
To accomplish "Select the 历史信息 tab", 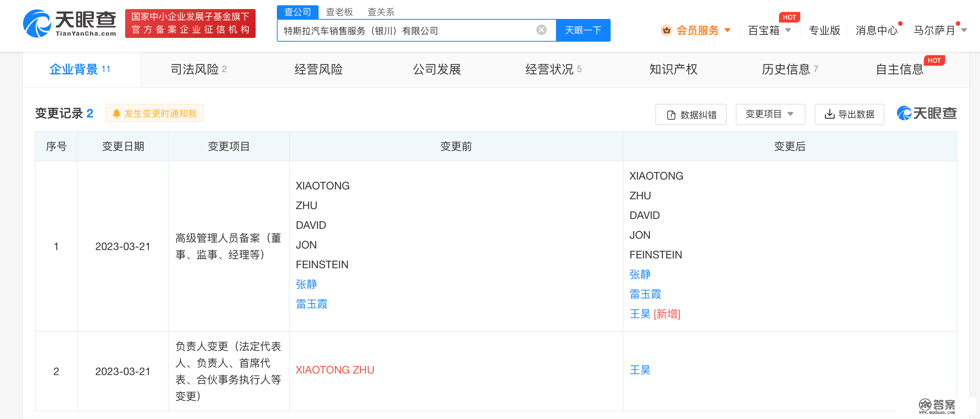I will click(x=790, y=69).
